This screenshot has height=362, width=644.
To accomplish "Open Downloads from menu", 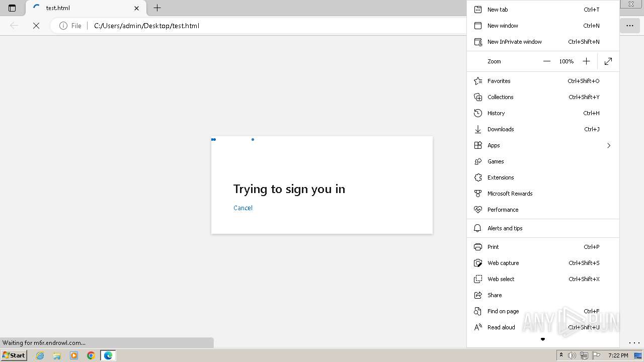I will pos(543,129).
